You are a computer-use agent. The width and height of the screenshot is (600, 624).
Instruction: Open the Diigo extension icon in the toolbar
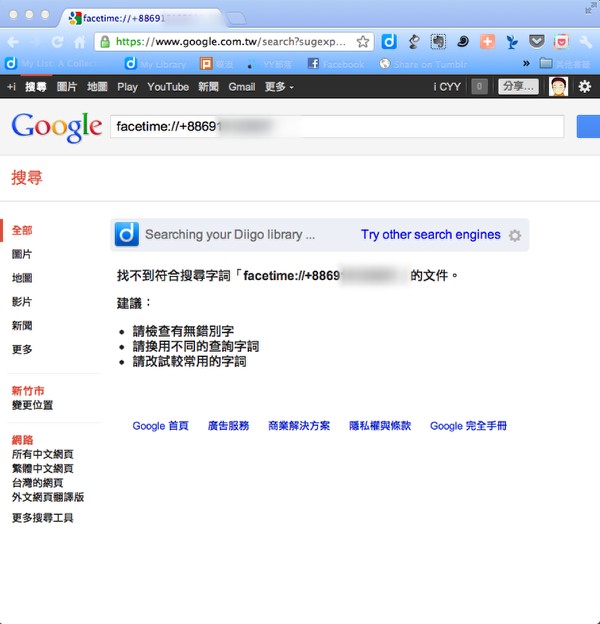point(389,41)
